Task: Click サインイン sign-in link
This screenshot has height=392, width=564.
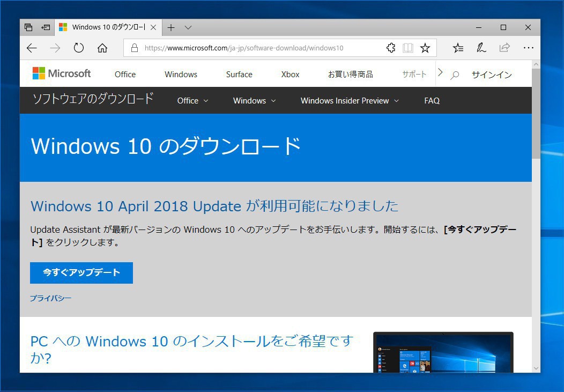Action: click(492, 75)
